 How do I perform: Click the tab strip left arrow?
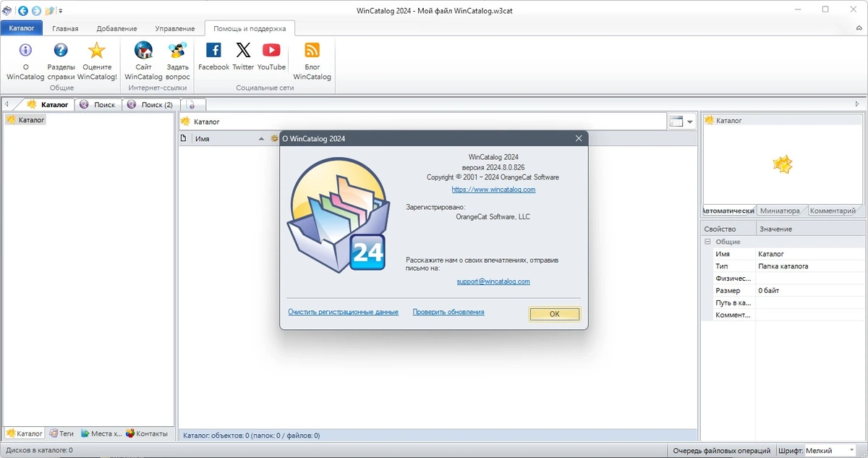(x=7, y=104)
